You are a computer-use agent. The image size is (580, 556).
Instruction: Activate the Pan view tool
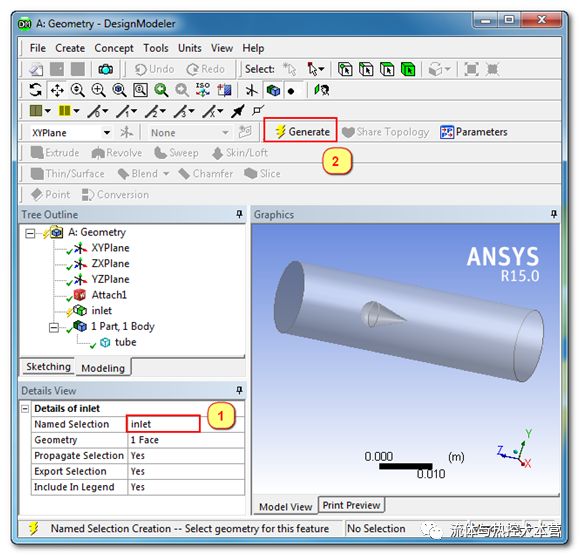(57, 90)
